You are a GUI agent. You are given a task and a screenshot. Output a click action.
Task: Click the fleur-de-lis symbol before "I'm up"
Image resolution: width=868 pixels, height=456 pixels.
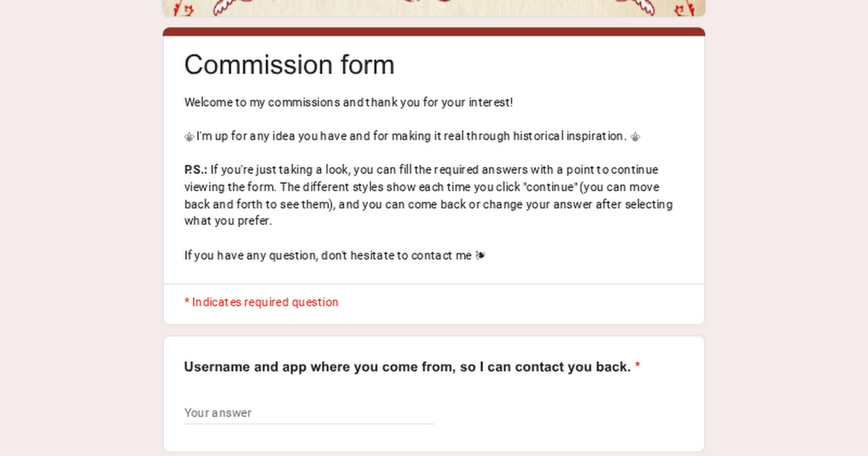coord(189,136)
